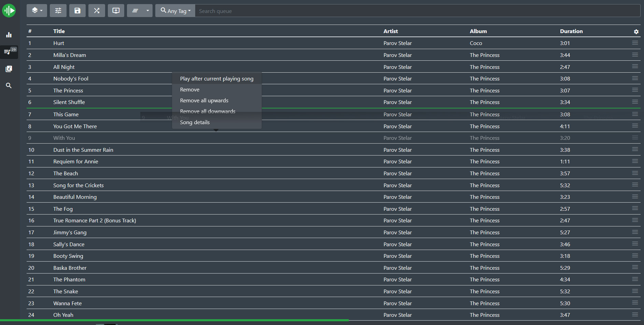Open the dashboard chart sidebar icon
The image size is (644, 325).
[9, 35]
